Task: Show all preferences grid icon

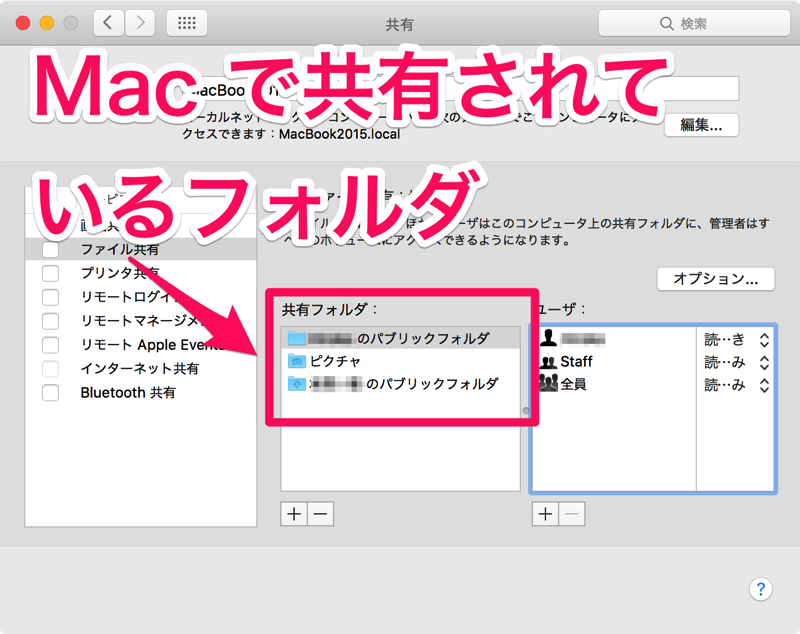Action: point(187,23)
